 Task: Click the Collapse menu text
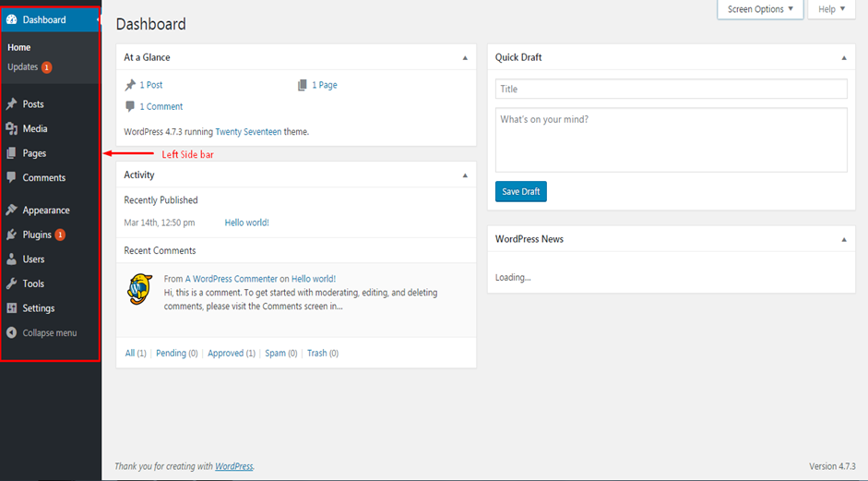pyautogui.click(x=50, y=333)
